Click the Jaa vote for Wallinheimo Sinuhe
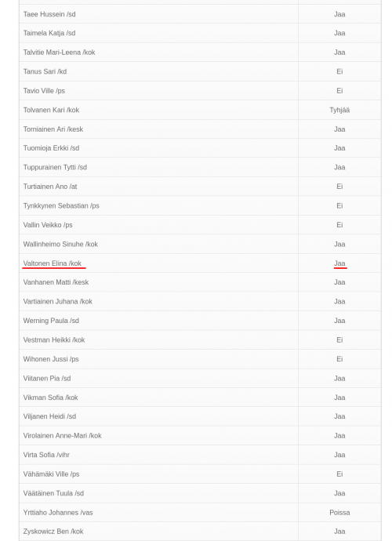This screenshot has width=392, height=541. [x=339, y=245]
